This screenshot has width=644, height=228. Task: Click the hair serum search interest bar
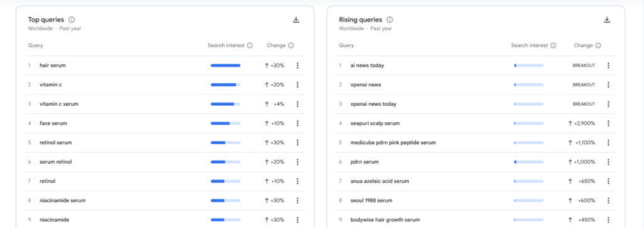[226, 66]
